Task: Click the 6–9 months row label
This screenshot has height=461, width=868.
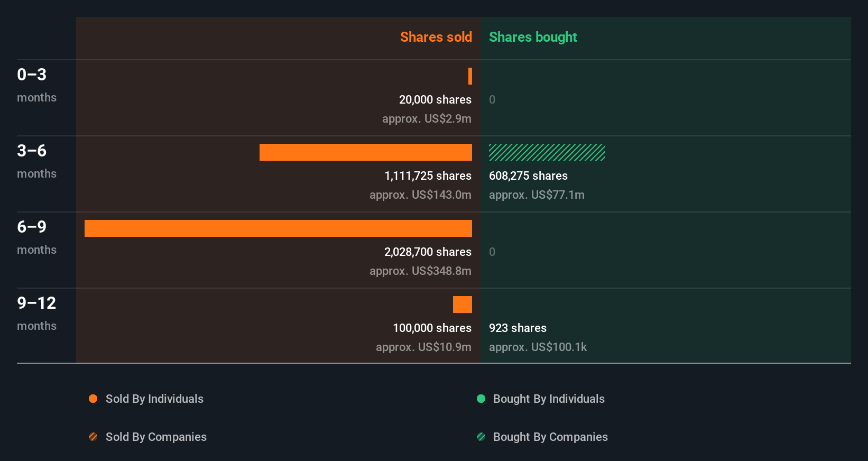Action: pos(36,237)
